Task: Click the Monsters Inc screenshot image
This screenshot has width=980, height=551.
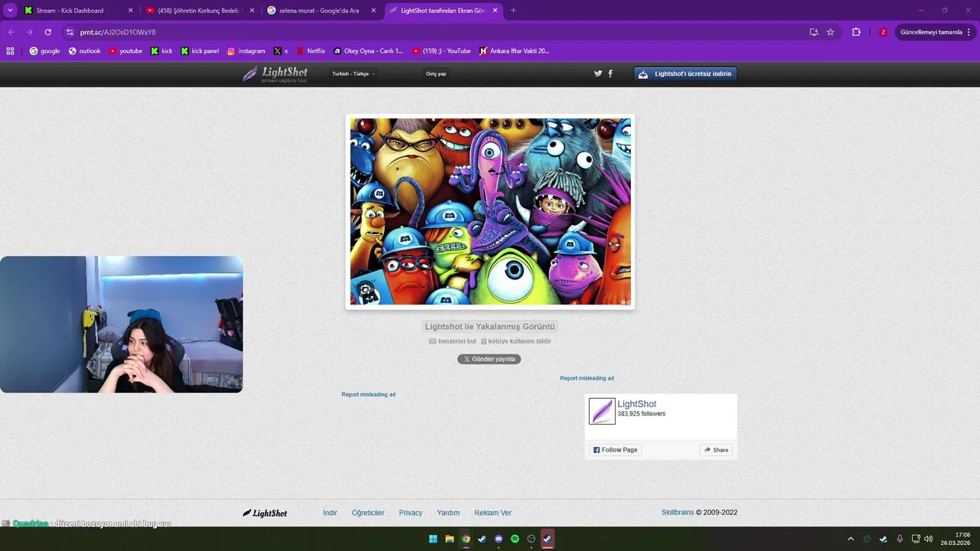Action: tap(490, 211)
